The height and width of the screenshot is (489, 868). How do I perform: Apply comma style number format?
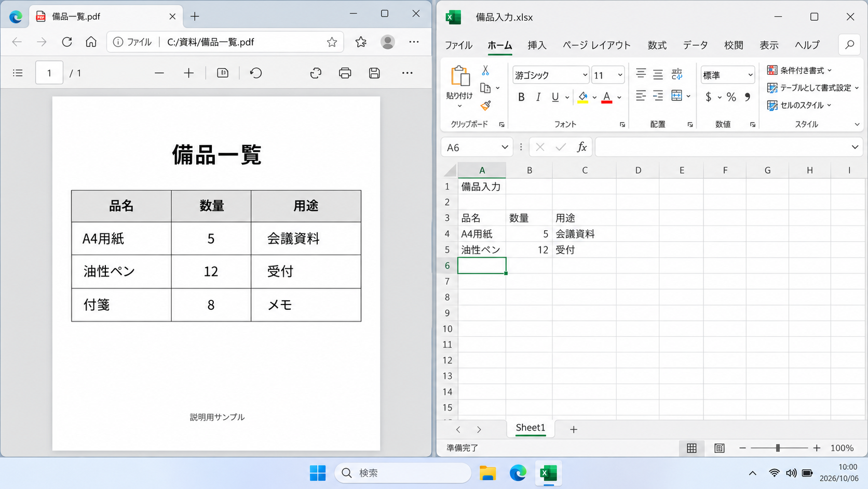(748, 97)
